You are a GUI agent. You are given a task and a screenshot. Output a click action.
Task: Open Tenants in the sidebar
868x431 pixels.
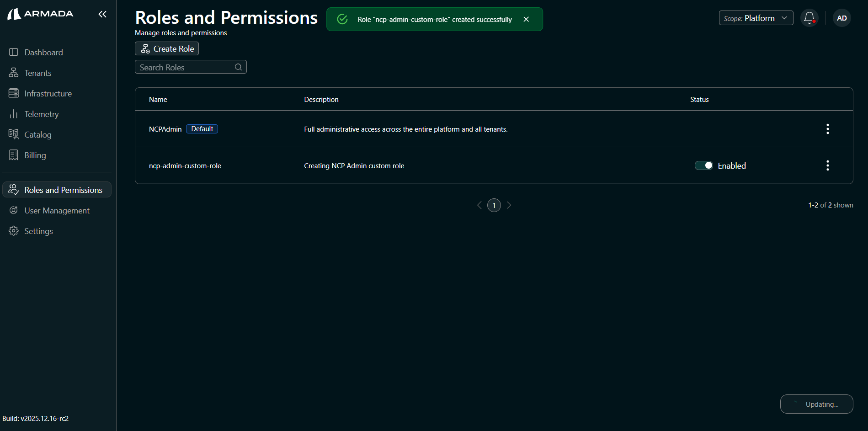37,73
